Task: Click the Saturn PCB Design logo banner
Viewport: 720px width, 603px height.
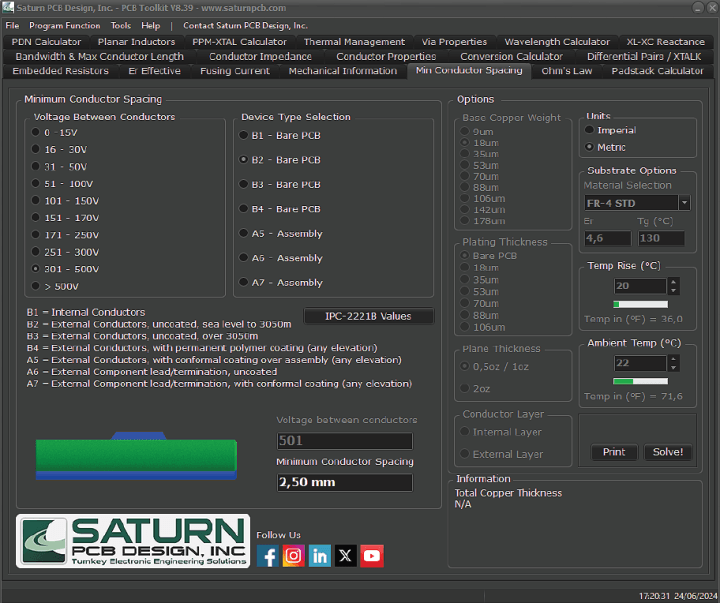Action: pos(133,541)
